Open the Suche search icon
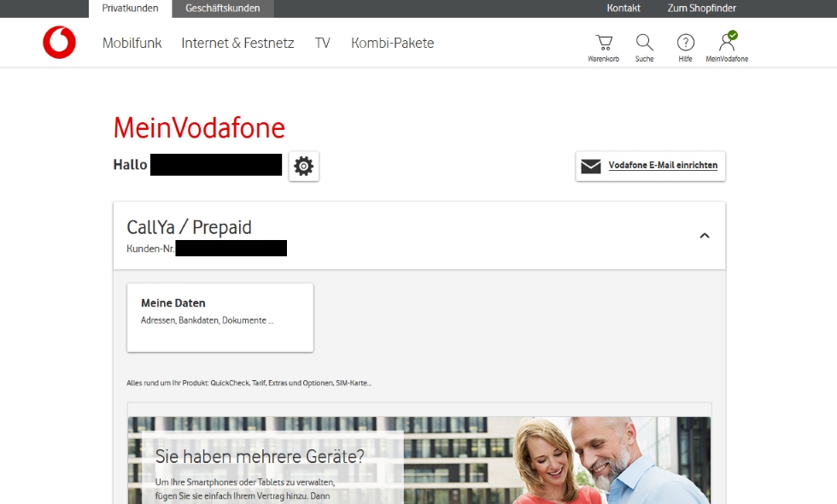 coord(644,48)
